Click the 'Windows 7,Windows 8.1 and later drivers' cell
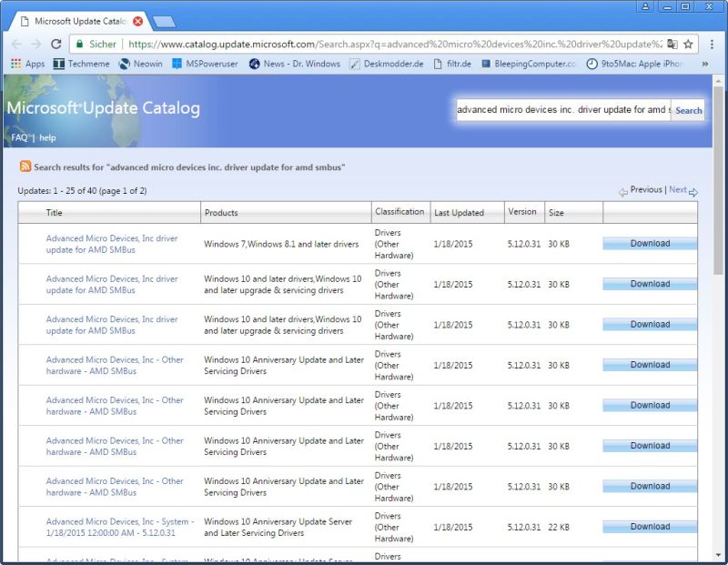 [281, 244]
